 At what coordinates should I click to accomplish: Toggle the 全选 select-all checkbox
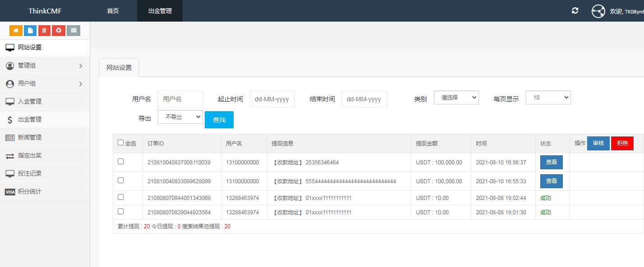120,143
